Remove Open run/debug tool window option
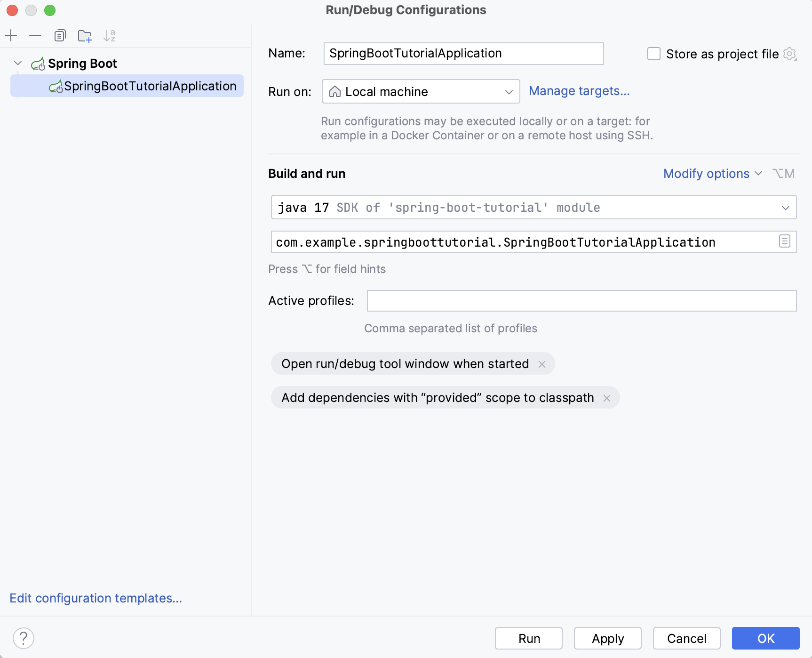 point(542,363)
